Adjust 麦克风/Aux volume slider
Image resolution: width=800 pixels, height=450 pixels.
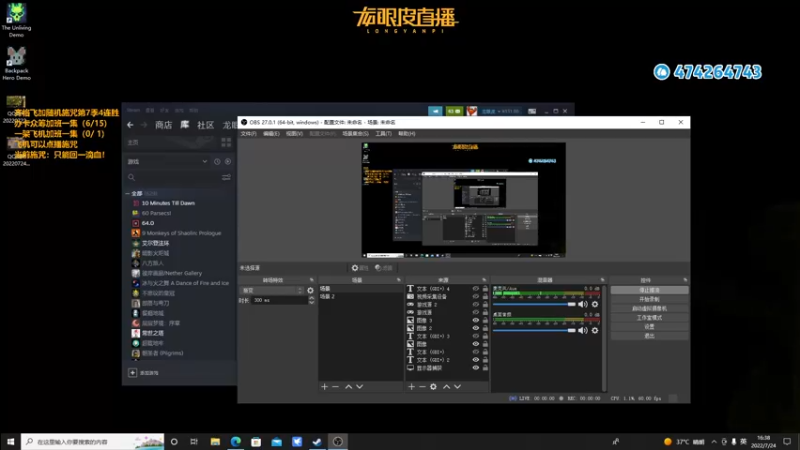click(534, 304)
